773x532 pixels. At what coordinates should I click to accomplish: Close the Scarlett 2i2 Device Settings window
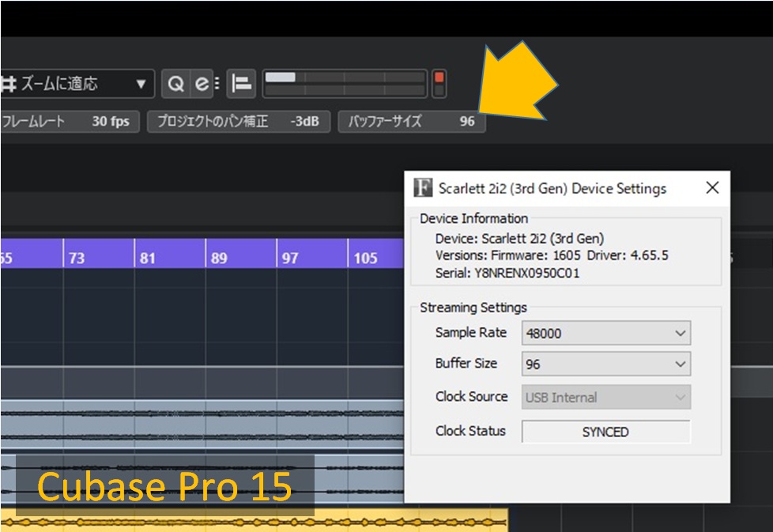point(712,188)
